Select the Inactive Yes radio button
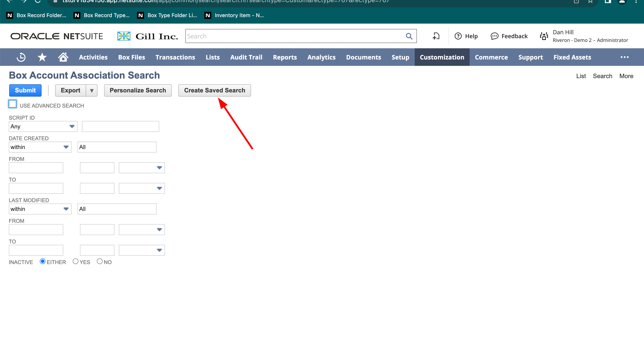The height and width of the screenshot is (360, 644). (76, 261)
